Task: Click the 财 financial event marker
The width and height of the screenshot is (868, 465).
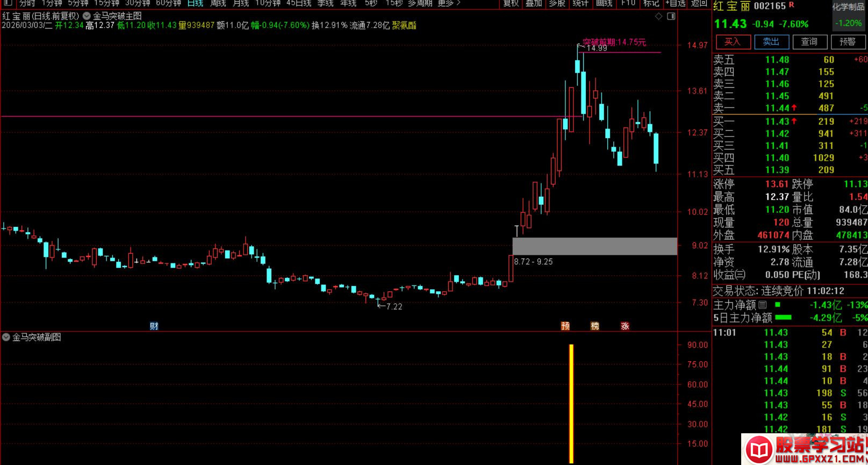Action: 154,326
